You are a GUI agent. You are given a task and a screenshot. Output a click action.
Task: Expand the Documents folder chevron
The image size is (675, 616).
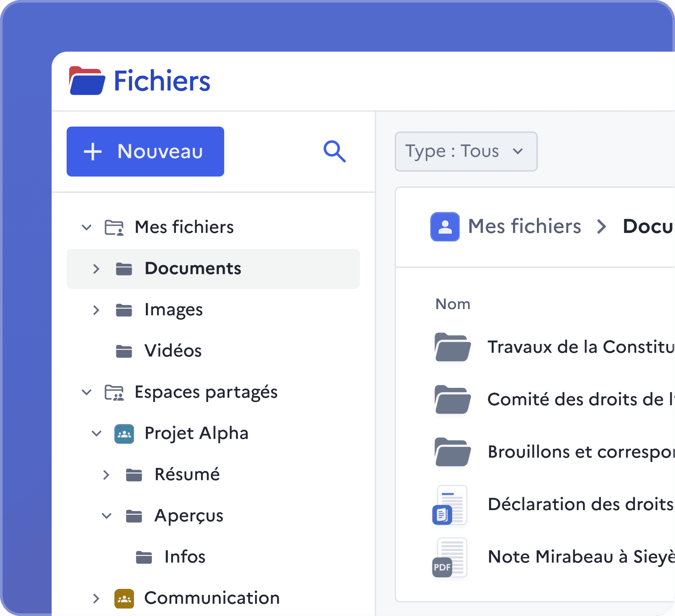(x=96, y=269)
